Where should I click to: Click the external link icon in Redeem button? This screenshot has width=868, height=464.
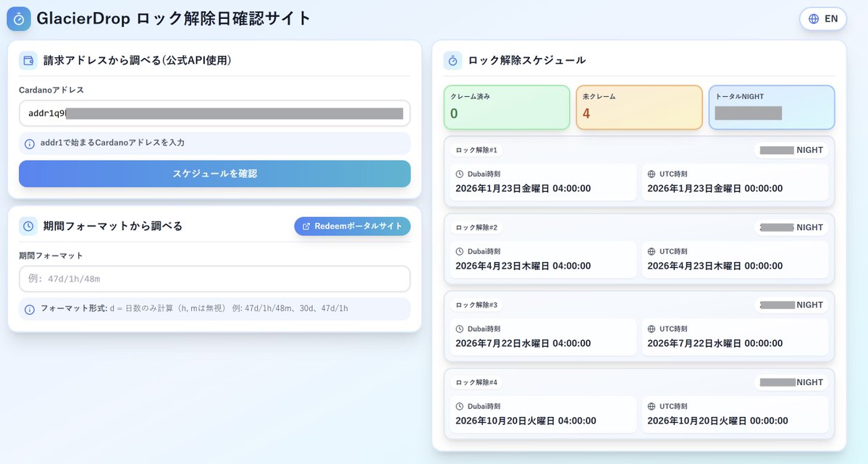[x=306, y=227]
